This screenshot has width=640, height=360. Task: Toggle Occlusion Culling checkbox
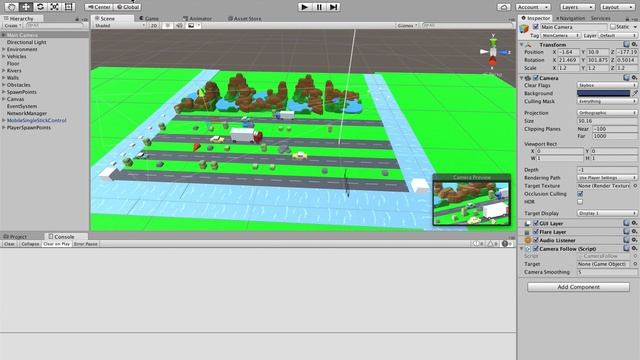coord(580,194)
